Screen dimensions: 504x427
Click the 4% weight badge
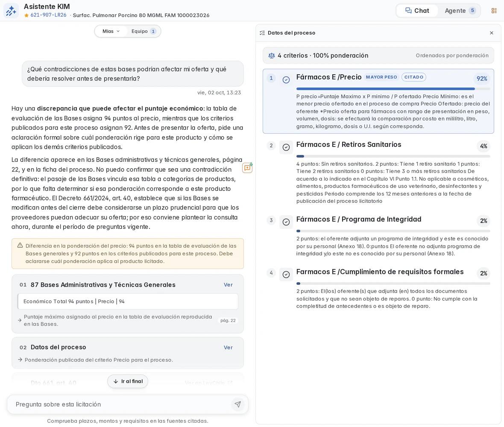(483, 146)
